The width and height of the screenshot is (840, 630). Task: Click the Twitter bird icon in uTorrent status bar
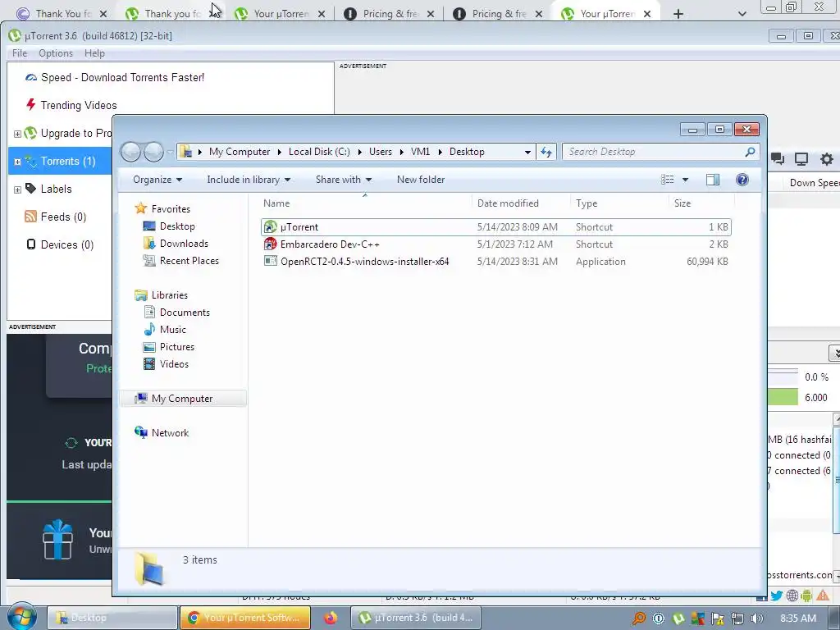click(776, 596)
